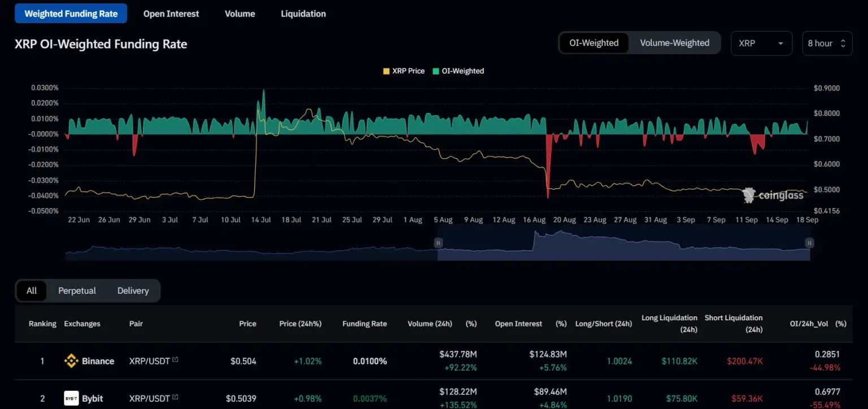Click the green OI-Weighted legend swatch
This screenshot has width=868, height=409.
[x=436, y=71]
